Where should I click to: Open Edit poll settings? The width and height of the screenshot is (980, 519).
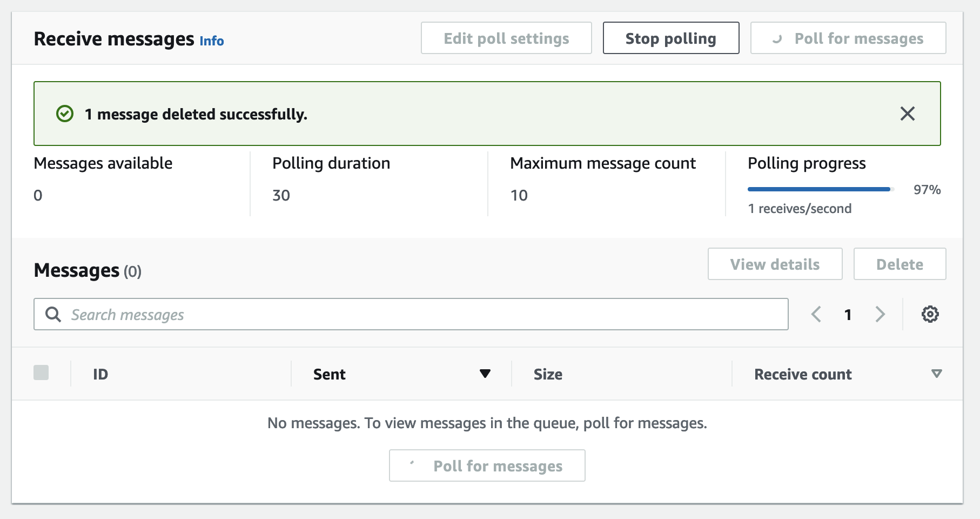click(x=506, y=38)
